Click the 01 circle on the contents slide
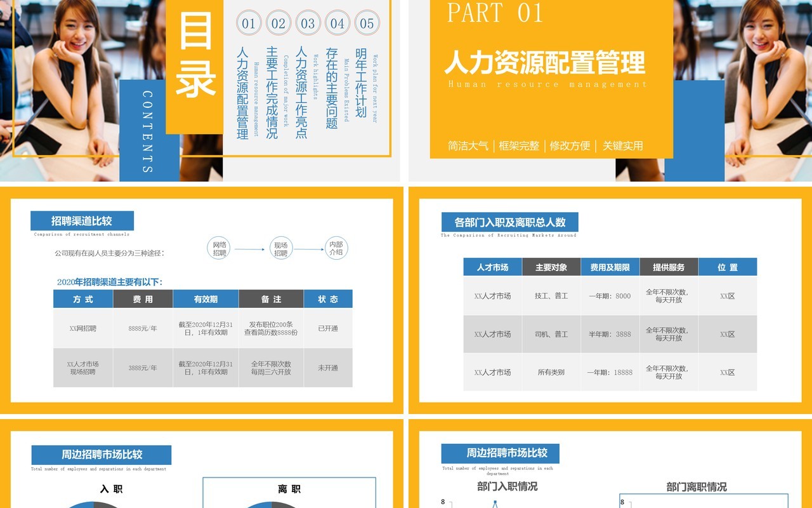812x508 pixels. coord(249,23)
